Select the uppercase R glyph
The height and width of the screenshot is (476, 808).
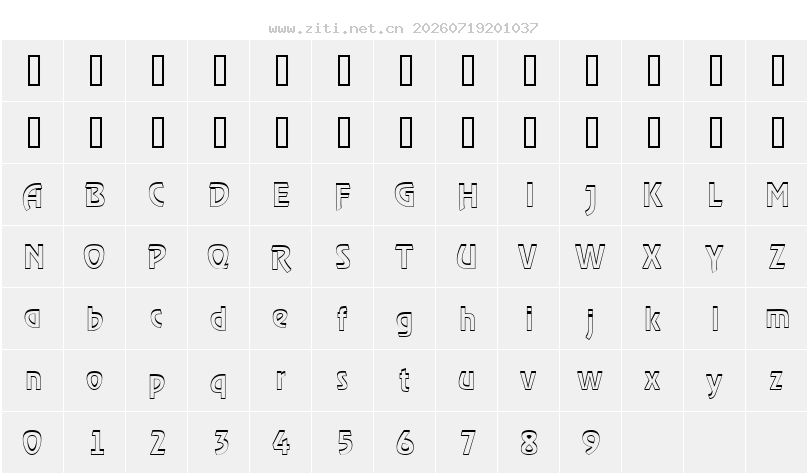(x=281, y=257)
